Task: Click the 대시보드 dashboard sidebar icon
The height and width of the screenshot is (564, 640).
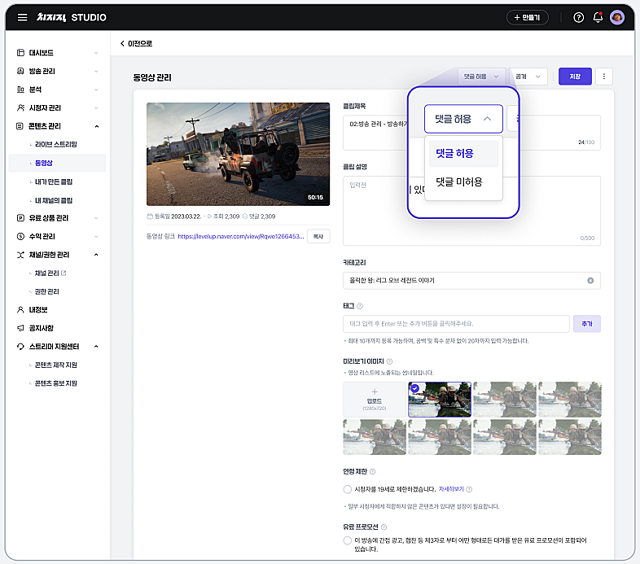Action: (21, 52)
